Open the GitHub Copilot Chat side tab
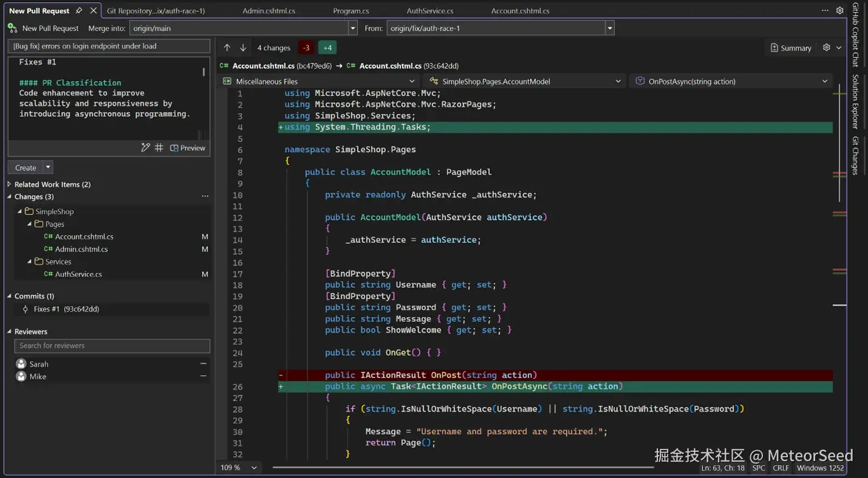This screenshot has width=868, height=478. 855,35
